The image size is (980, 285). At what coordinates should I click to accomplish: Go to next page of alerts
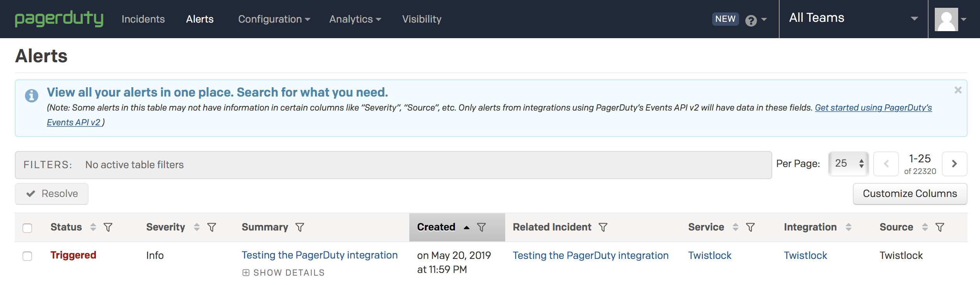coord(954,164)
